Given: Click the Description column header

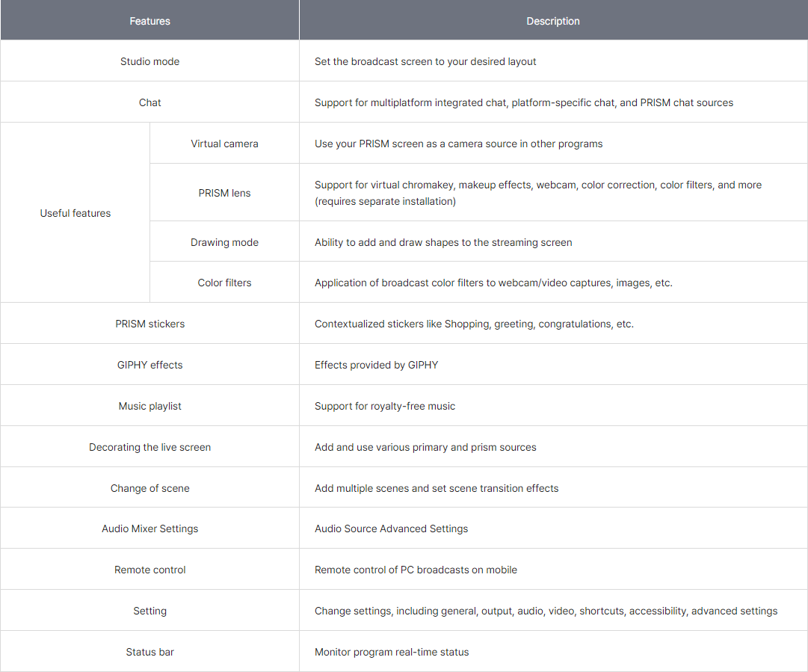Looking at the screenshot, I should click(x=553, y=21).
